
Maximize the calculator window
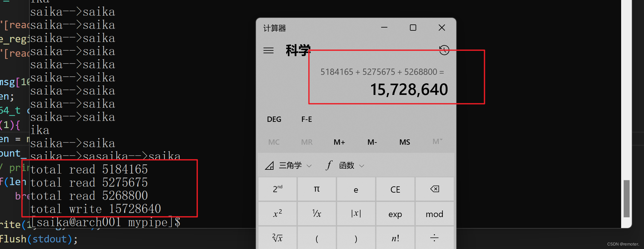pos(413,28)
